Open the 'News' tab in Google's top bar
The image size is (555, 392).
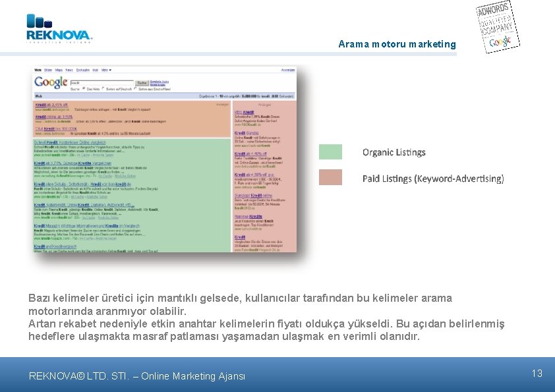tap(69, 70)
